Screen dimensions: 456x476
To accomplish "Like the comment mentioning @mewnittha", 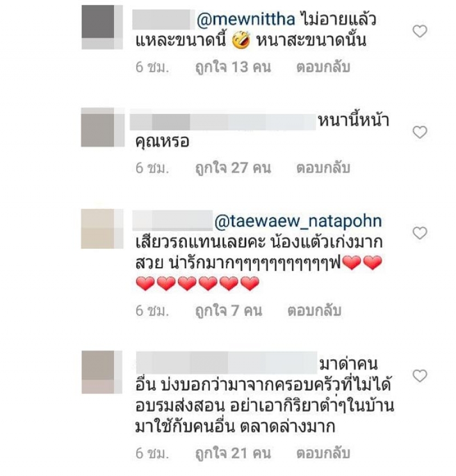I will coord(420,31).
